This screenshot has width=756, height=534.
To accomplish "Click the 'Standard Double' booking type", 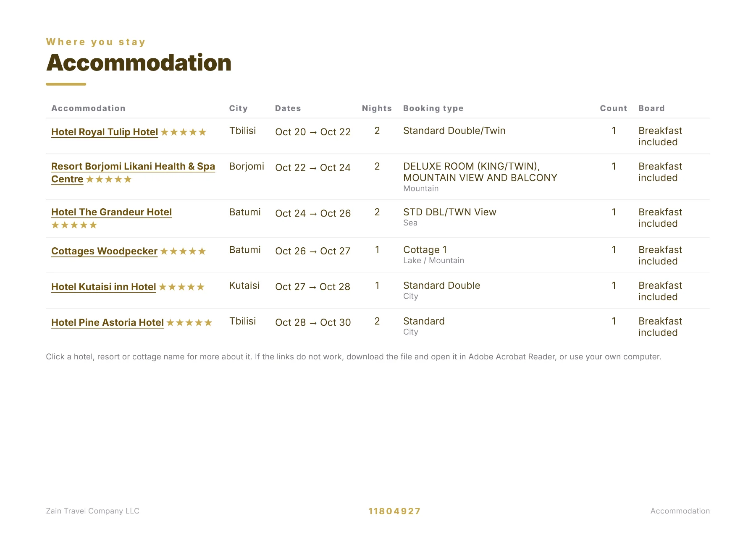I will click(442, 285).
